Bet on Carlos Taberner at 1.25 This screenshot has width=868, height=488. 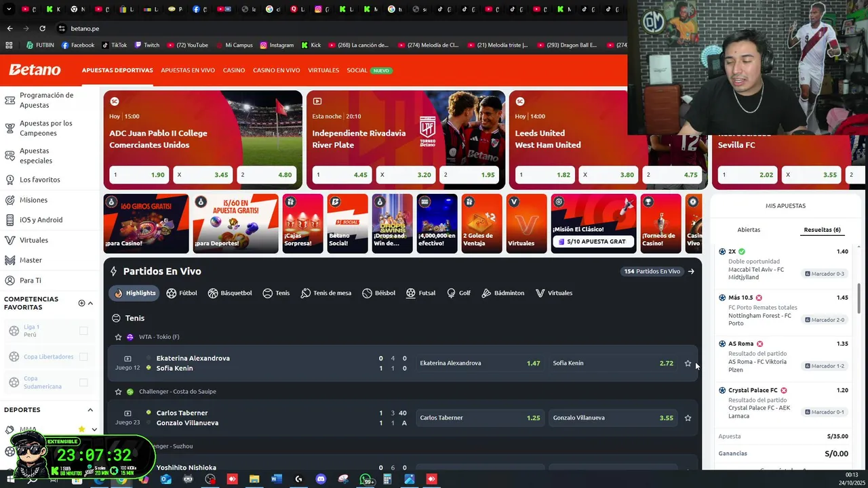click(480, 418)
